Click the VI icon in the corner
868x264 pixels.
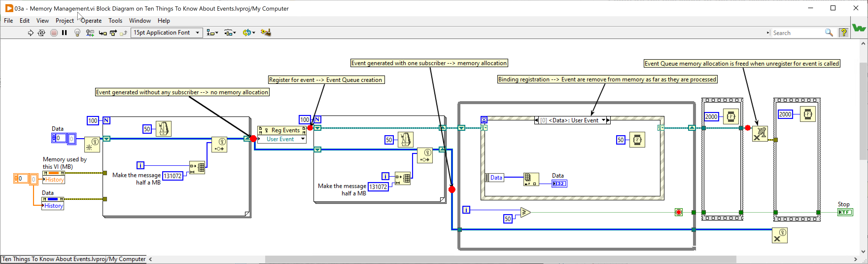(x=859, y=28)
